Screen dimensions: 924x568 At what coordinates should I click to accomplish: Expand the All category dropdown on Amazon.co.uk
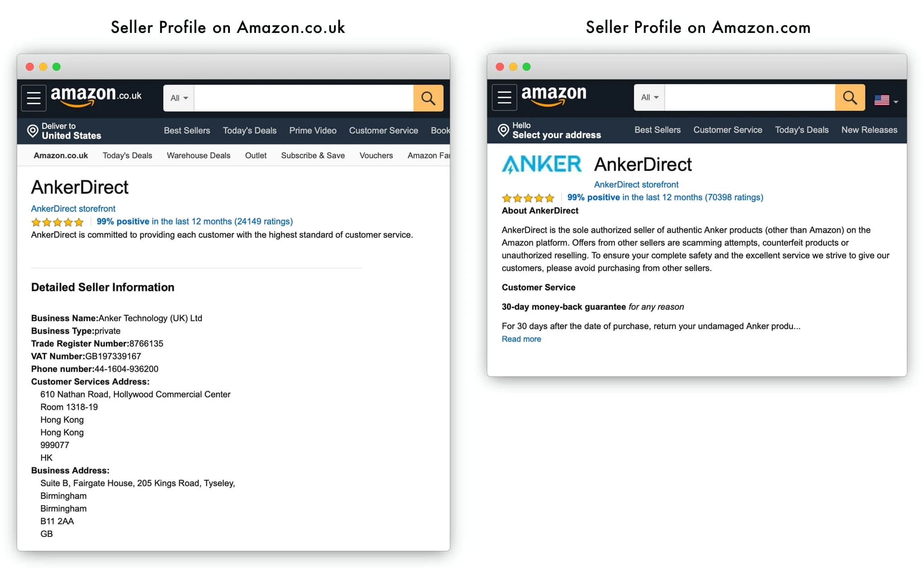pyautogui.click(x=179, y=98)
